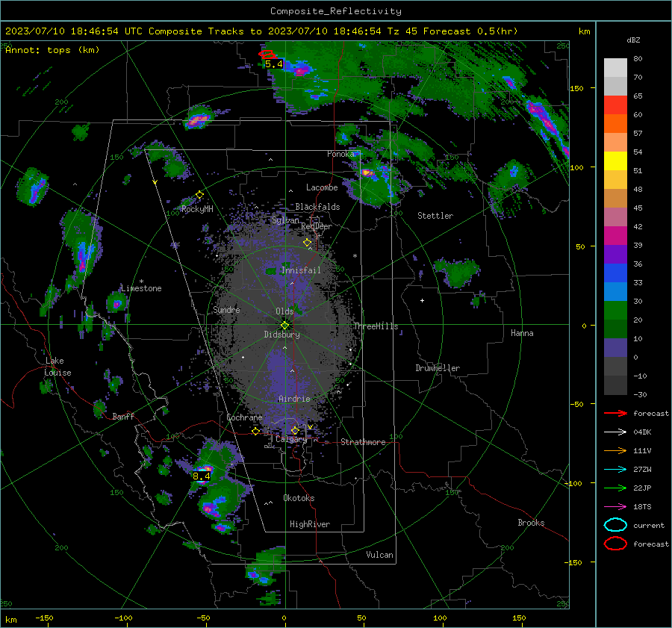Click the 'Annot: tops (km)' annotation text

click(52, 50)
